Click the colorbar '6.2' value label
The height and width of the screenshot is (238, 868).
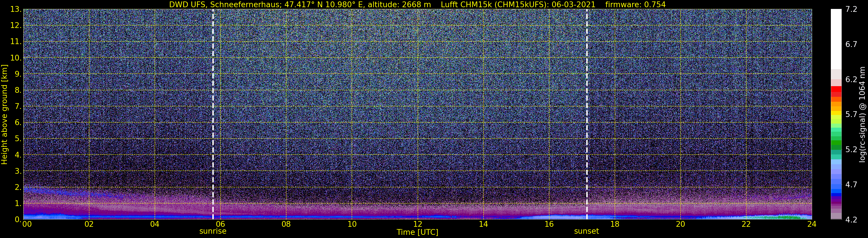coord(851,79)
